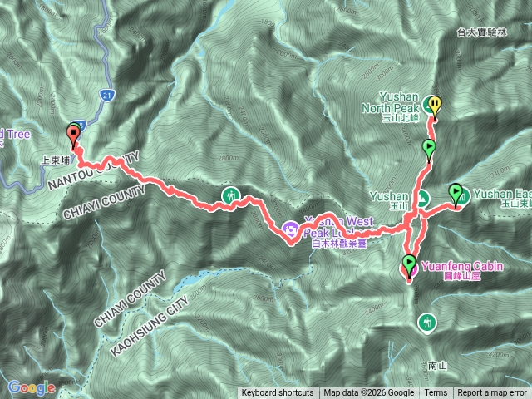Open the Terms link
The width and height of the screenshot is (532, 399).
point(436,393)
